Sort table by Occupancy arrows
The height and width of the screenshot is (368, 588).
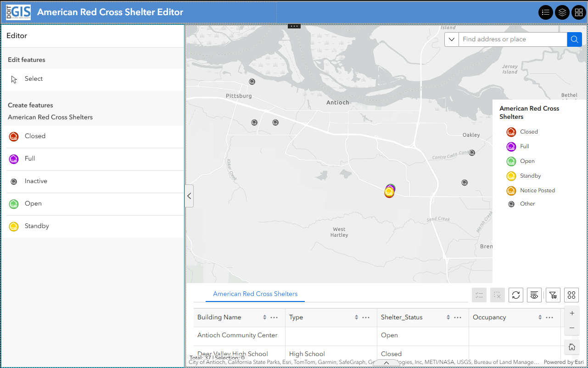[540, 318]
